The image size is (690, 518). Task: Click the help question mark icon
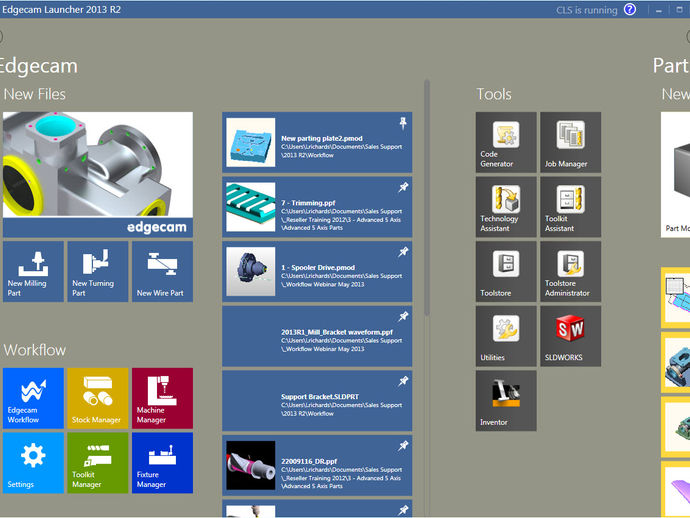click(x=630, y=9)
